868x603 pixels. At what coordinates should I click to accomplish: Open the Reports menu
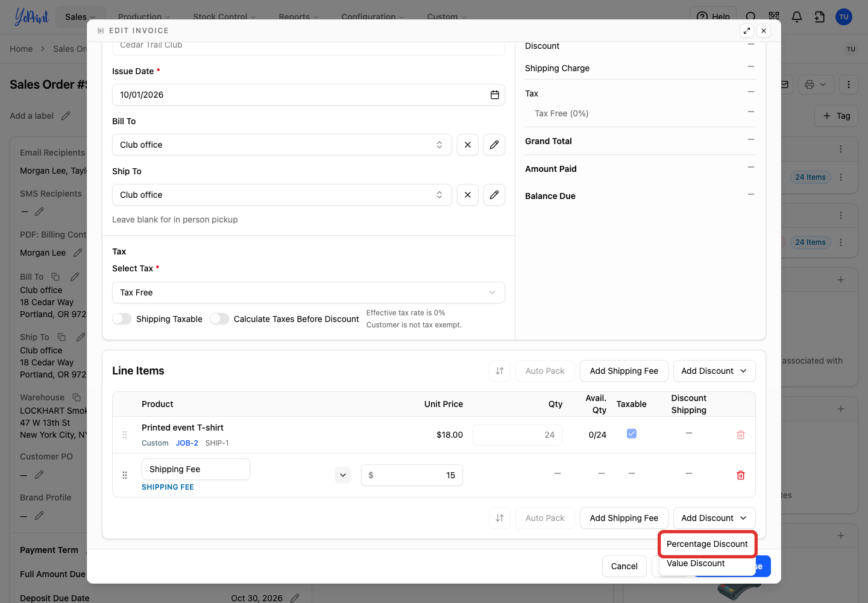tap(298, 17)
